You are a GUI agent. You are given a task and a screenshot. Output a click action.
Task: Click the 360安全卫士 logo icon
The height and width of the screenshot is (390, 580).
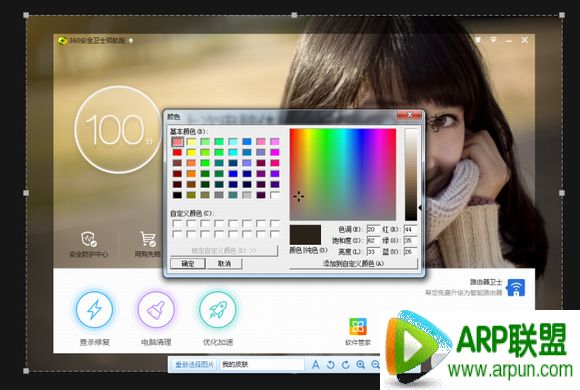[62, 40]
